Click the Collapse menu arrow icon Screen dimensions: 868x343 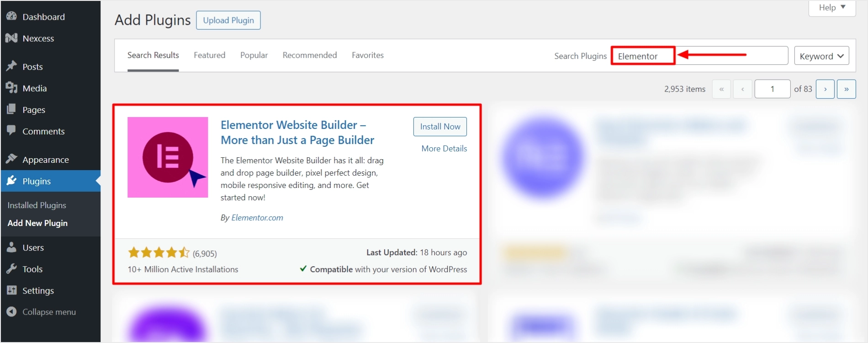(11, 312)
